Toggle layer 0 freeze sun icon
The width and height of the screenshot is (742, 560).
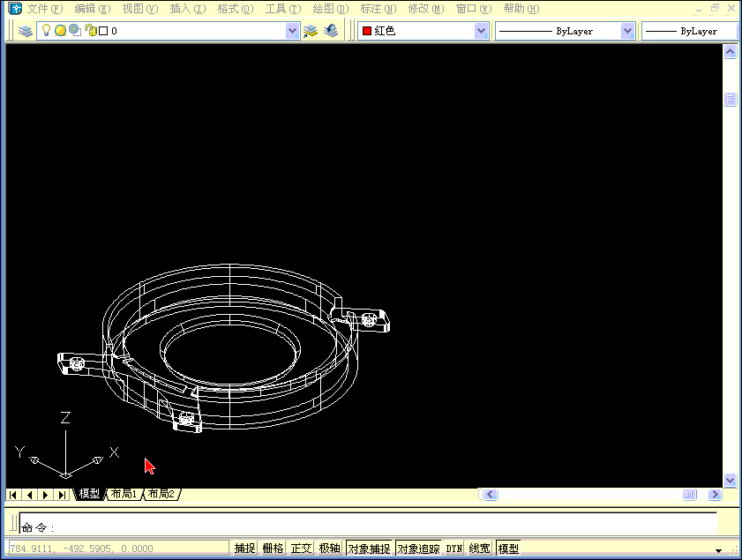coord(60,31)
